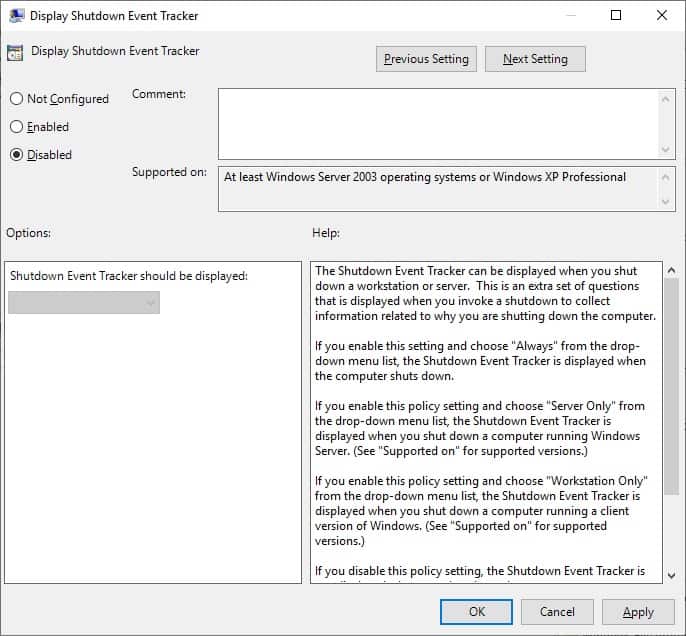Go to Next Setting
686x636 pixels.
tap(535, 59)
